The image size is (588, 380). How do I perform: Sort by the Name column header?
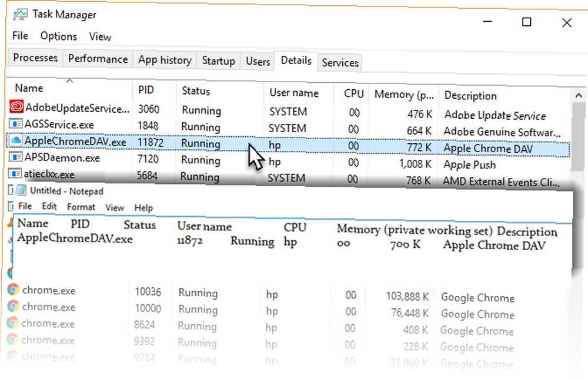pos(70,88)
